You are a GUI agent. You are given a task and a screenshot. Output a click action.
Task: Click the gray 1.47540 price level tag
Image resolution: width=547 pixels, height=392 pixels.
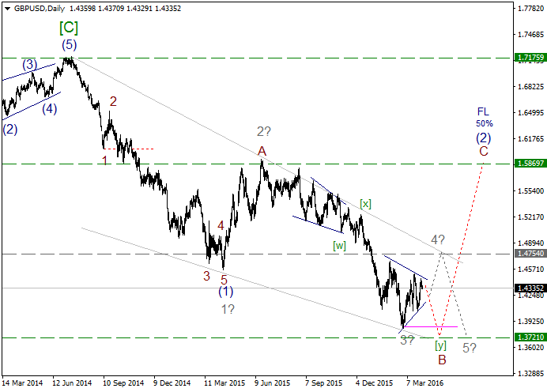[x=530, y=254]
